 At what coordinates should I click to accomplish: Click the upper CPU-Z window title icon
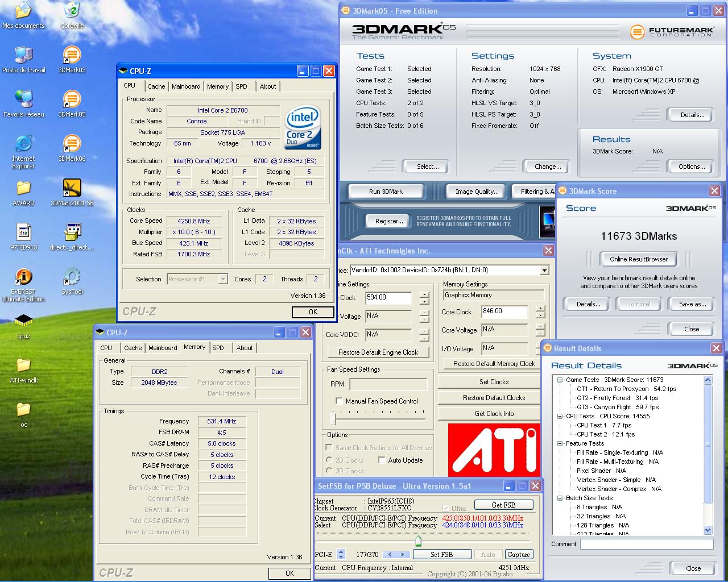pos(123,71)
